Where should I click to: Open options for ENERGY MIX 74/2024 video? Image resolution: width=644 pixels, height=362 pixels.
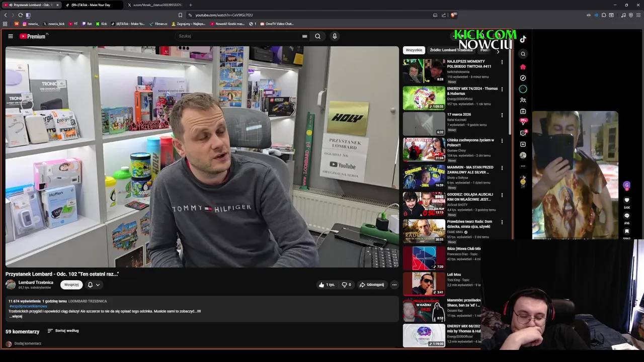pos(502,89)
